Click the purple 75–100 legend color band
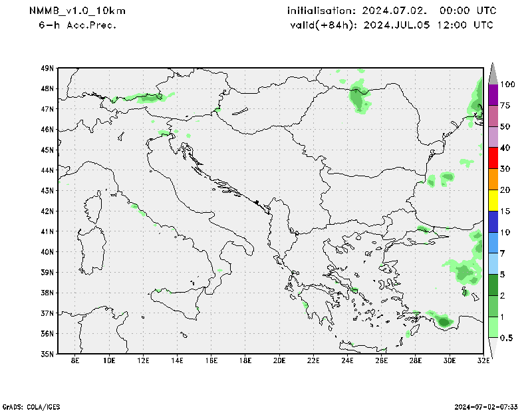This screenshot has width=532, height=411. [493, 94]
